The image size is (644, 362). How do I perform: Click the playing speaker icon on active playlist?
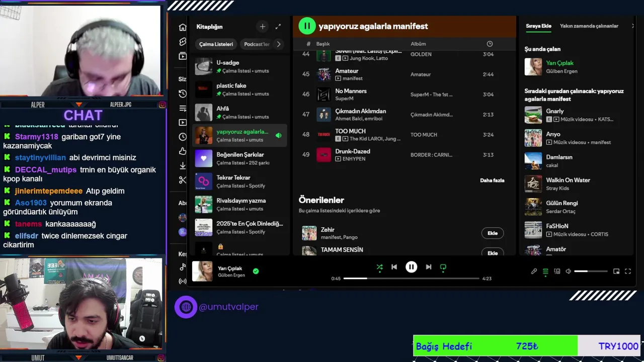tap(278, 135)
